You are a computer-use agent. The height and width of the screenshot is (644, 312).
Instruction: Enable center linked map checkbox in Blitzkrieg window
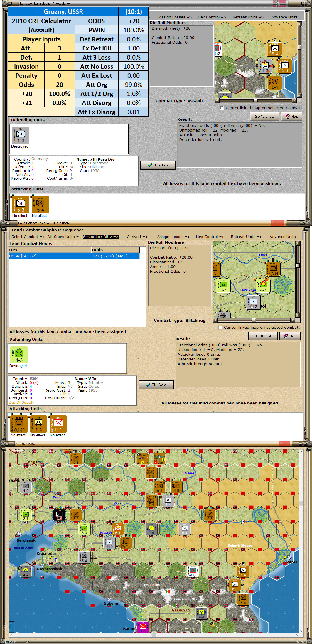(220, 328)
